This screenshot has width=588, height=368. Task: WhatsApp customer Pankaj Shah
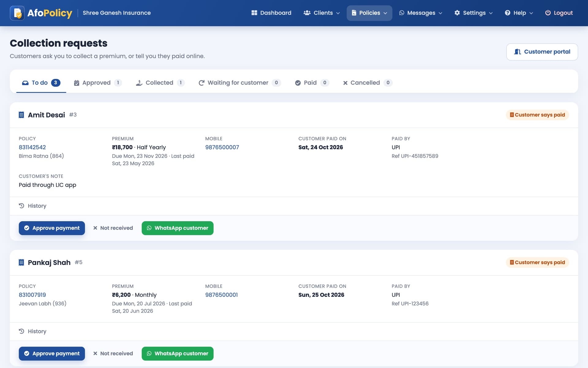tap(178, 354)
